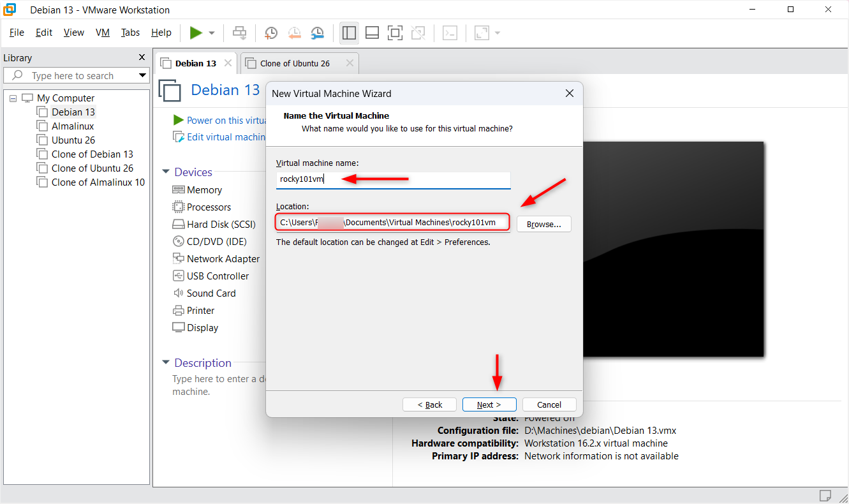Click Send Ctrl+Alt+Del toolbar icon
The image size is (849, 504).
239,33
